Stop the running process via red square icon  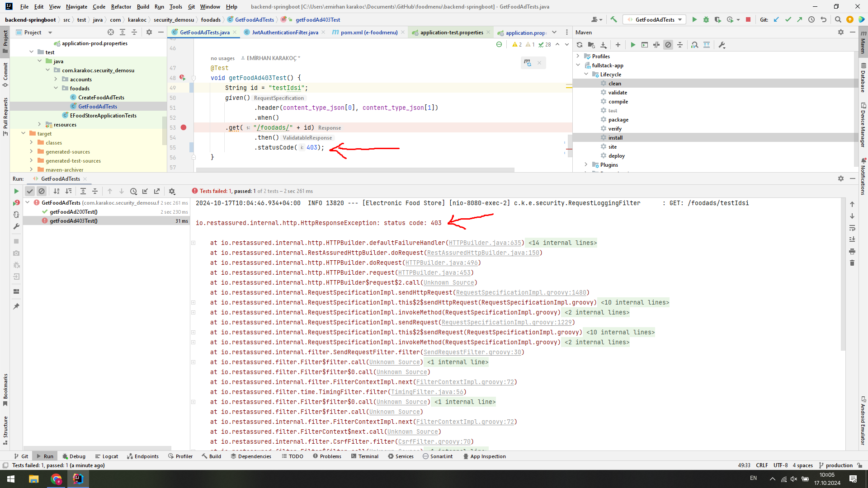[749, 19]
